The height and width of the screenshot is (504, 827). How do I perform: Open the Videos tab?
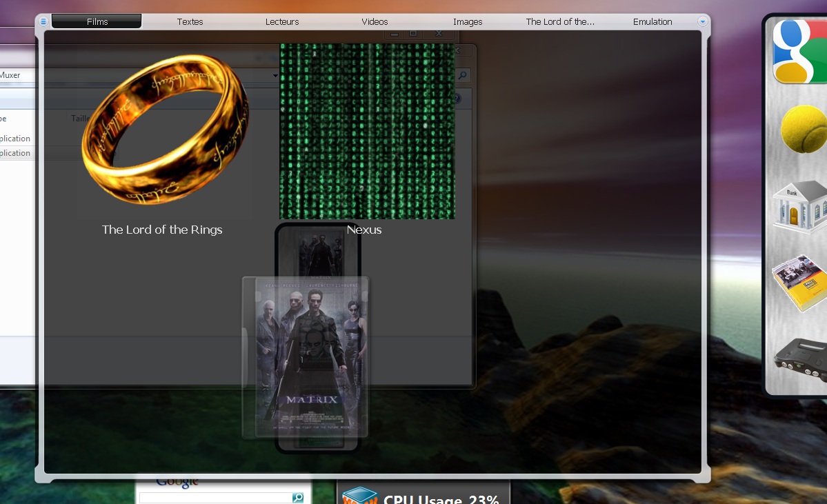pyautogui.click(x=375, y=22)
